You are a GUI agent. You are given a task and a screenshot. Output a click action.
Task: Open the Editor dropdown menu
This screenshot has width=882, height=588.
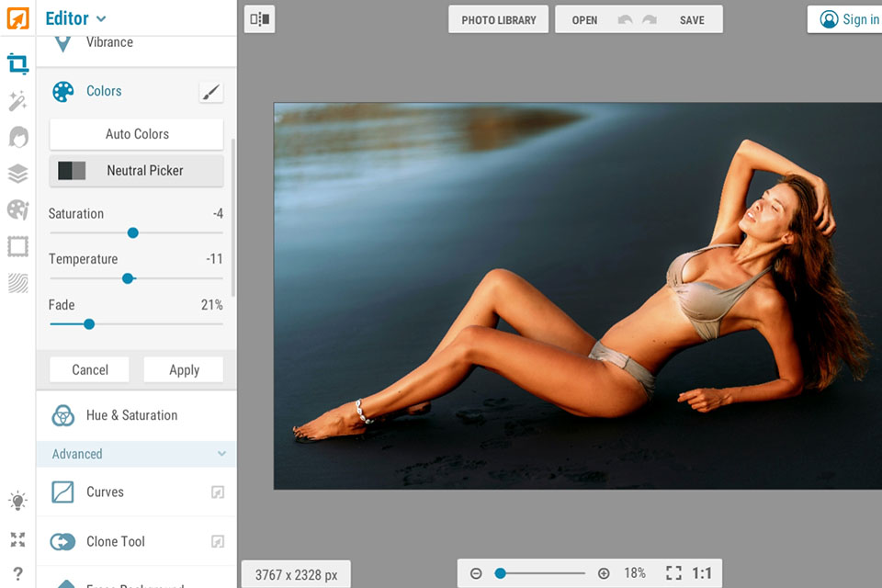76,18
